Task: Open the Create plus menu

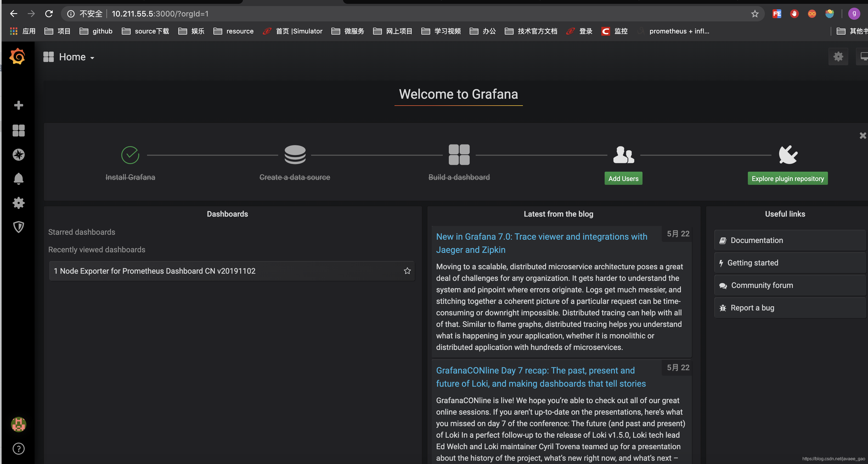Action: (x=19, y=105)
